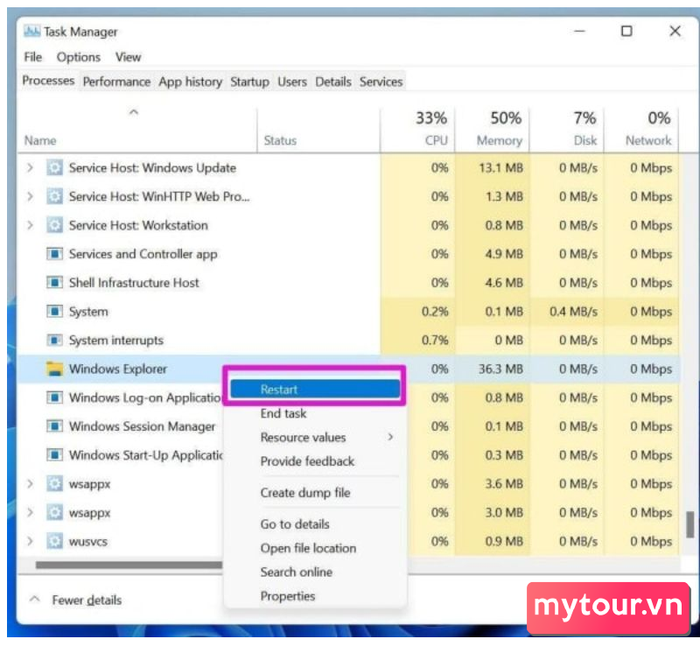Expand the wusvcs process group
This screenshot has width=700, height=648.
click(30, 541)
